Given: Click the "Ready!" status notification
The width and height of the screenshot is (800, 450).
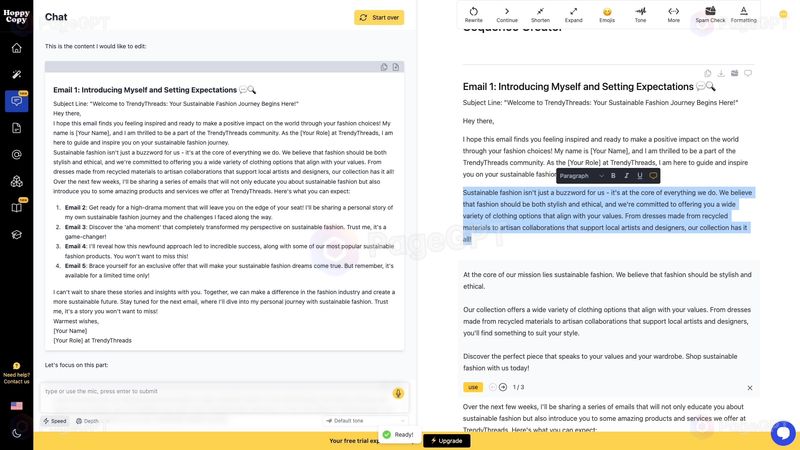Looking at the screenshot, I should pyautogui.click(x=398, y=435).
